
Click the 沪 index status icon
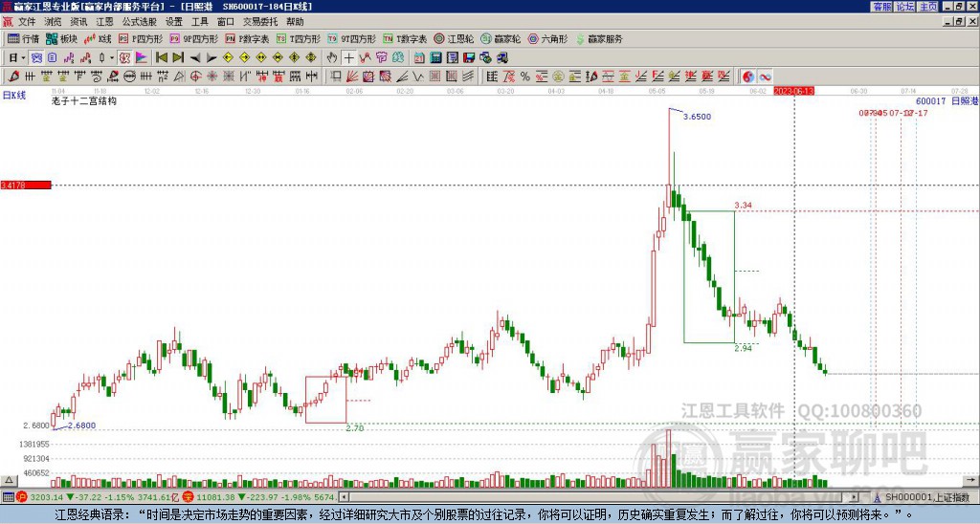point(23,497)
